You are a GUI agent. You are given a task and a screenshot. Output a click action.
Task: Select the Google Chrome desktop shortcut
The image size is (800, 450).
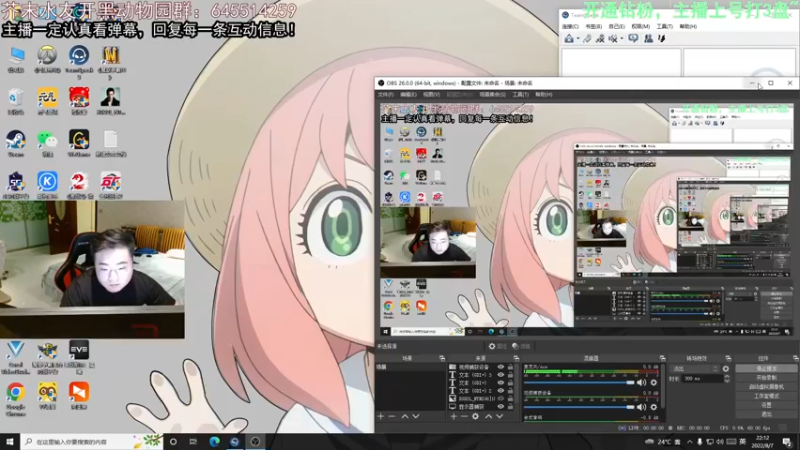click(16, 399)
